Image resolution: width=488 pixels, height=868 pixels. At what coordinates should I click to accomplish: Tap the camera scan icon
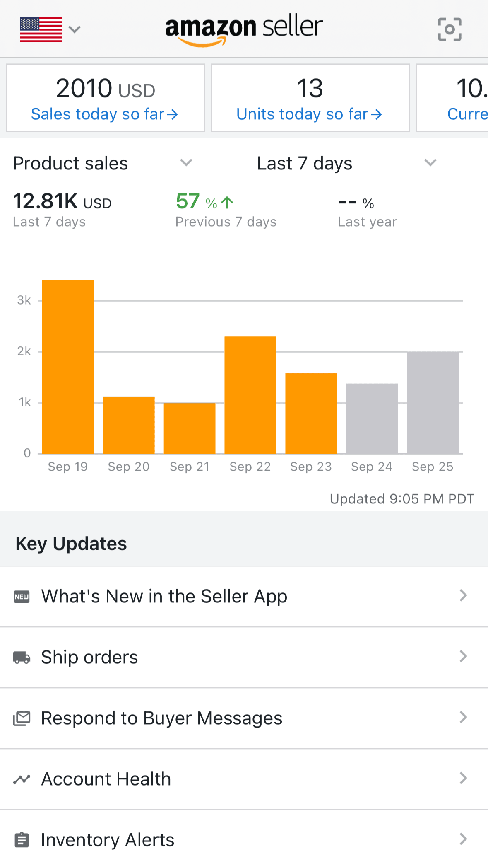pyautogui.click(x=450, y=29)
